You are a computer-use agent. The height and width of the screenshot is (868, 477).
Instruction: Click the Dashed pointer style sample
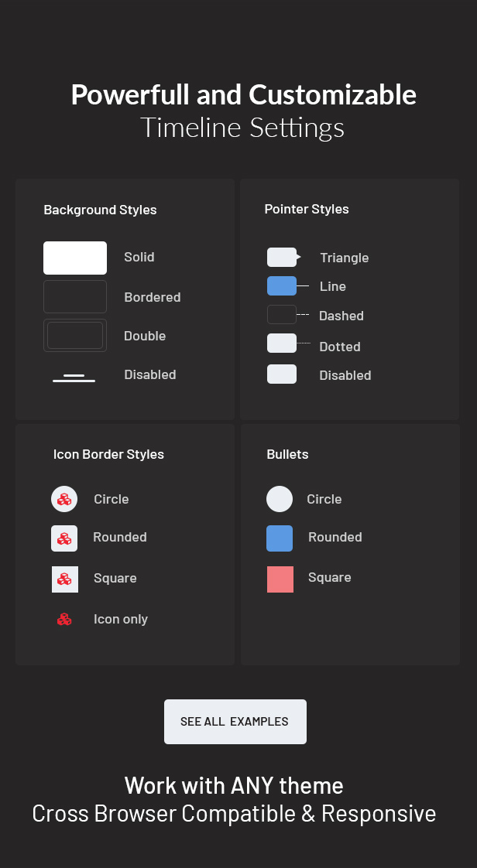click(287, 314)
